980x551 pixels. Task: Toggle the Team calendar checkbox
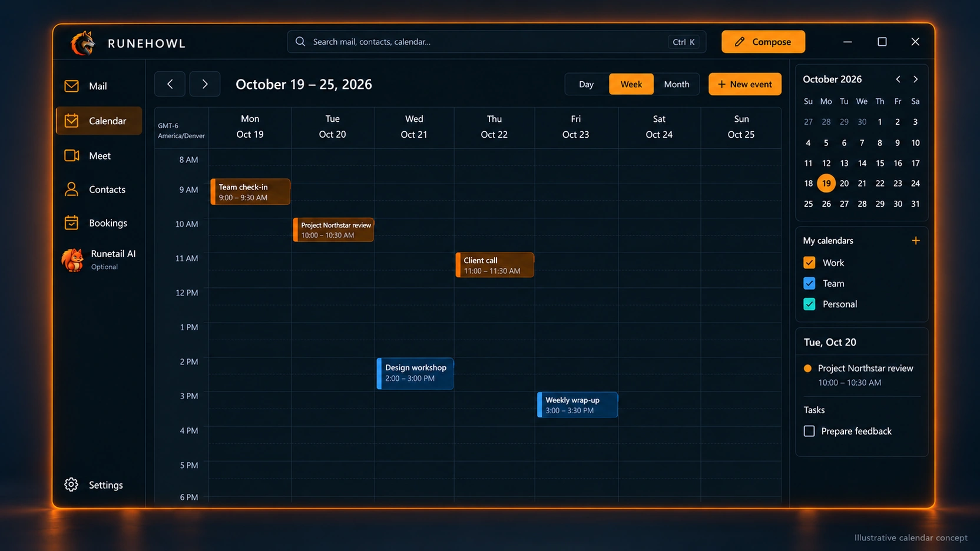[809, 283]
